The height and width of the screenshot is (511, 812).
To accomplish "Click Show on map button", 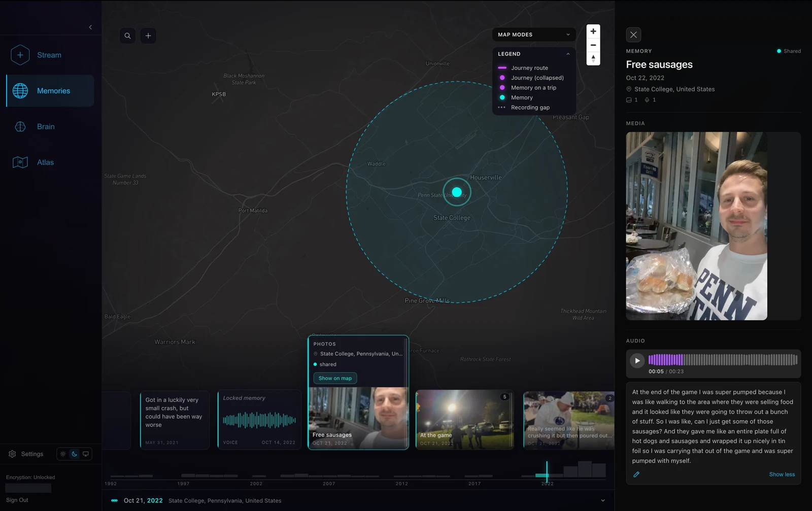I will 335,378.
